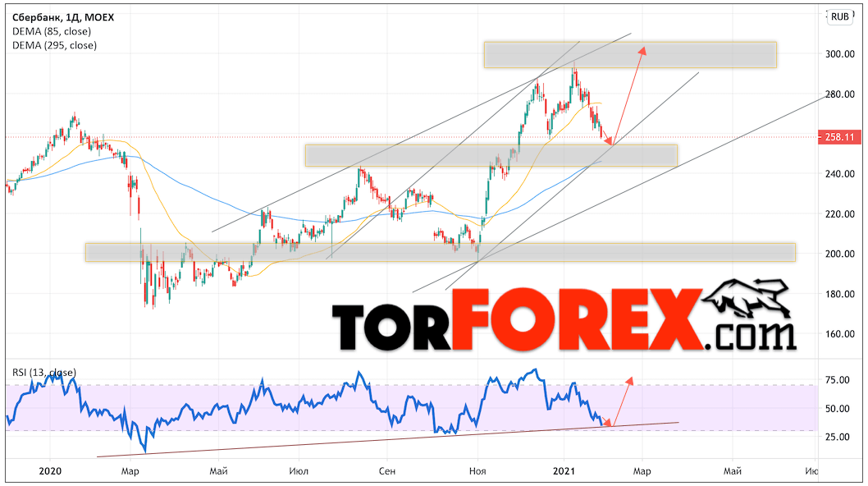Click the first Мар label after 2020
868x486 pixels.
[130, 471]
